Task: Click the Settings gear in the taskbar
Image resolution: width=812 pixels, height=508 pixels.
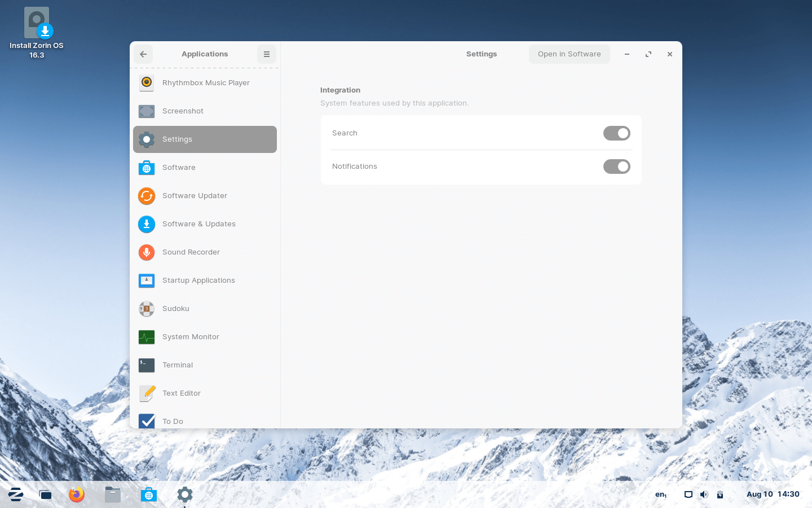Action: click(x=185, y=495)
